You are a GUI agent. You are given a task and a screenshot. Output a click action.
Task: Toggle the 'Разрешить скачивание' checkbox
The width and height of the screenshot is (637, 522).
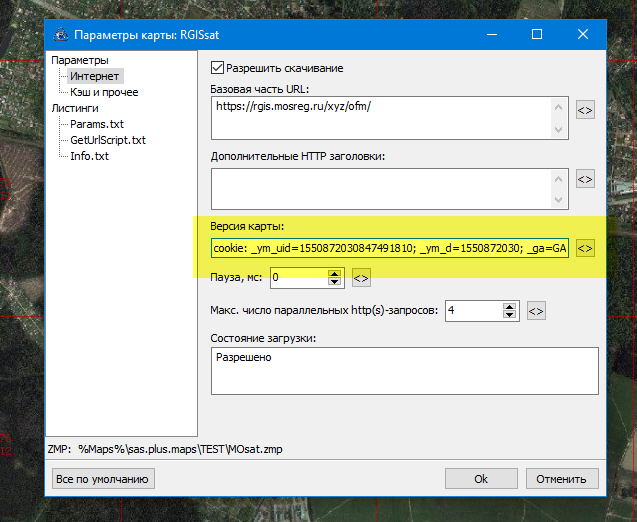point(217,68)
